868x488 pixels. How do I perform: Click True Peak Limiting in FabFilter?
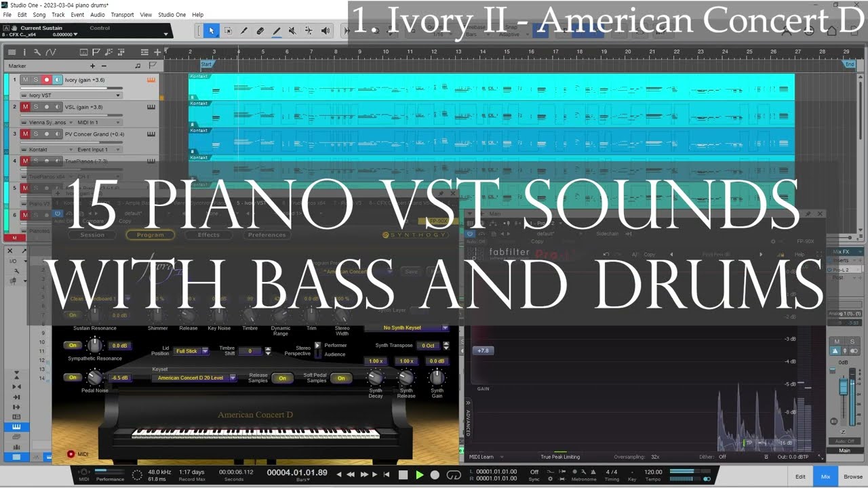click(x=560, y=457)
